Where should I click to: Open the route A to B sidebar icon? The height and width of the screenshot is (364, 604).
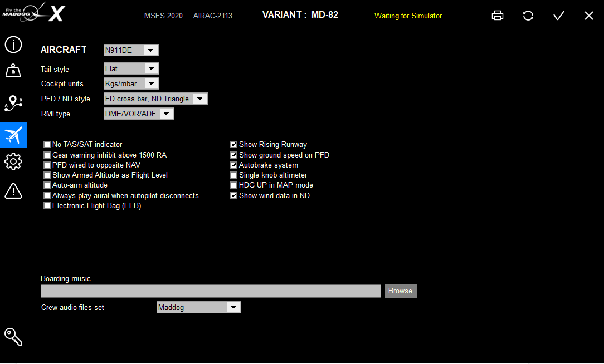[13, 104]
